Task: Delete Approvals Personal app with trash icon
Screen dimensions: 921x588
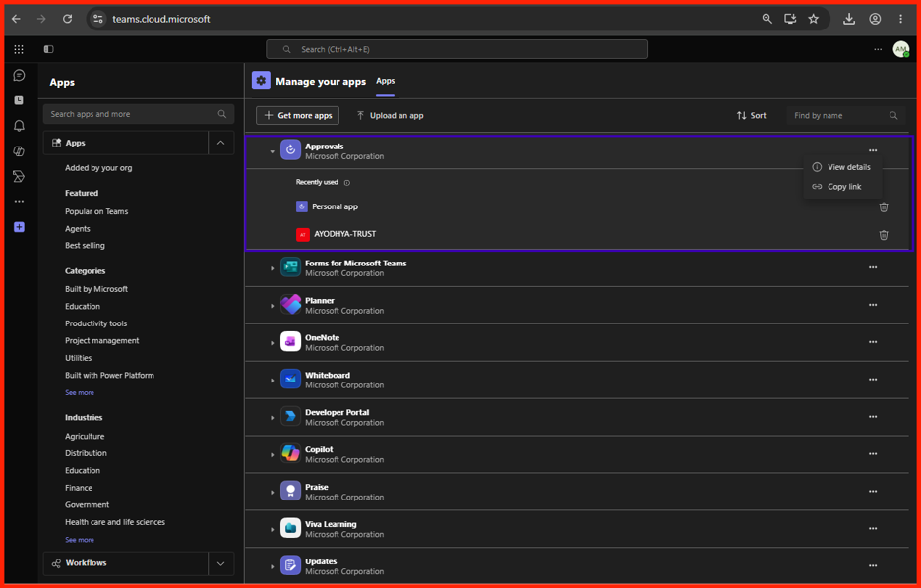Action: point(884,207)
